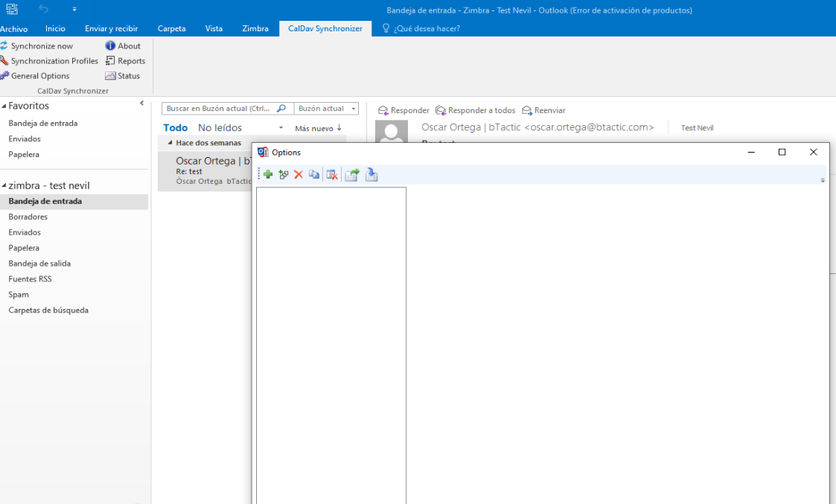This screenshot has height=504, width=836.
Task: Open the Buzón actual scope dropdown
Action: tap(326, 108)
